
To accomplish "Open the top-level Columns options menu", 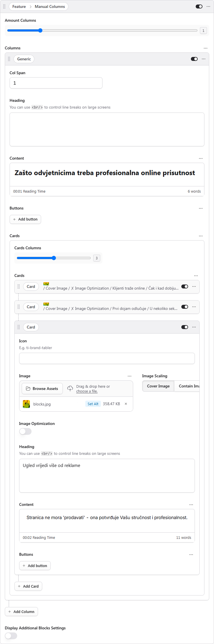I will (206, 48).
